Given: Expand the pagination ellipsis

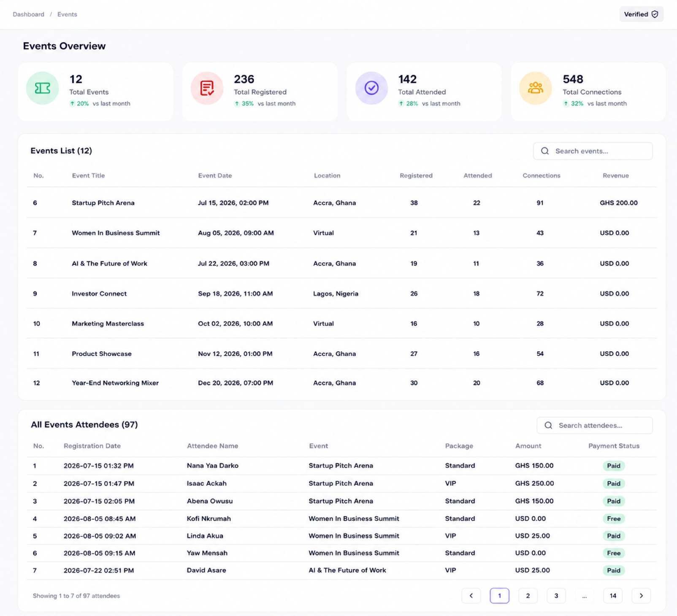Looking at the screenshot, I should (584, 596).
